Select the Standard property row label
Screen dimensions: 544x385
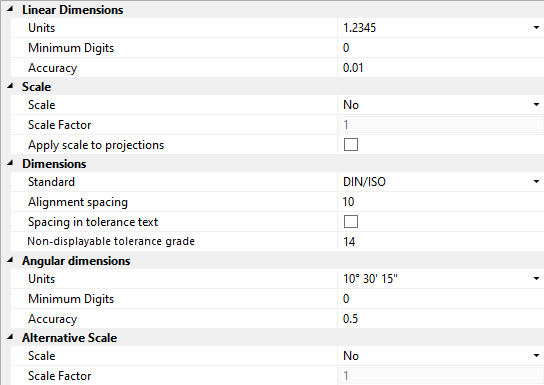click(x=51, y=182)
